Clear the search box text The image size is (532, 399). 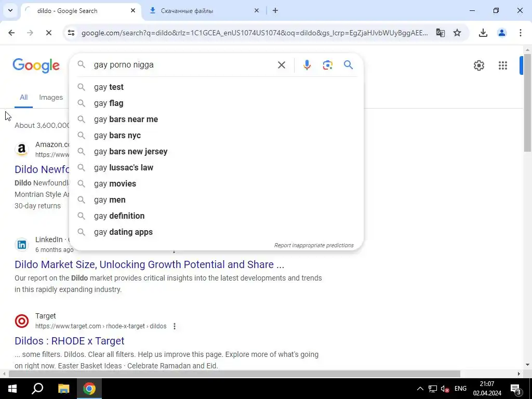[281, 65]
